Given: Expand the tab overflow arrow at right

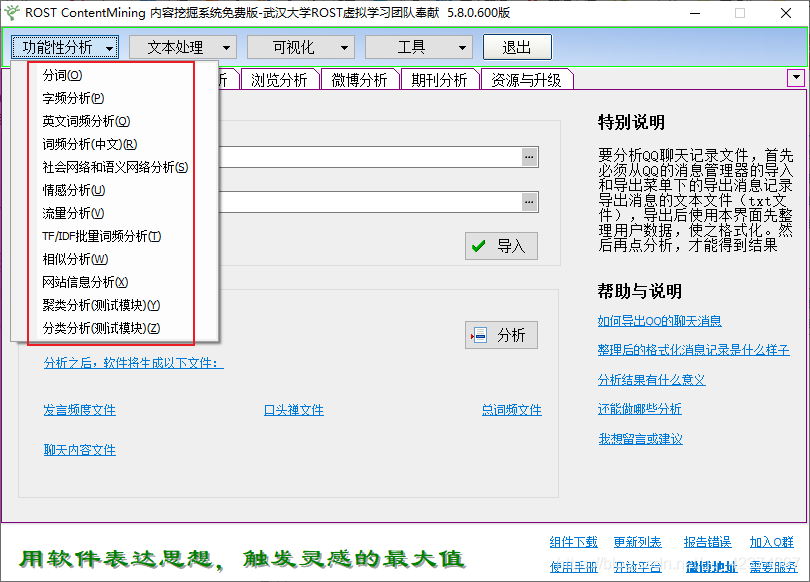Looking at the screenshot, I should click(796, 78).
